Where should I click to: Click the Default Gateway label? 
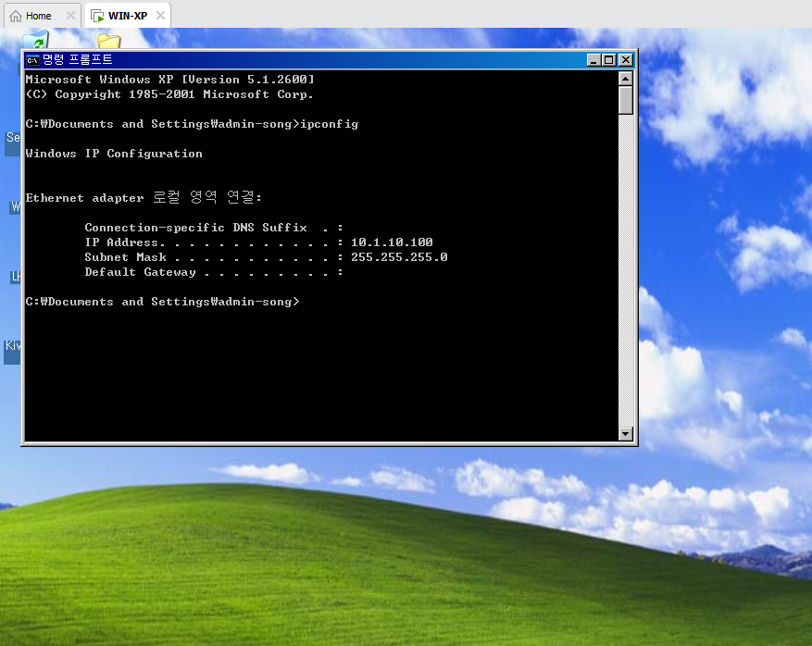[141, 272]
